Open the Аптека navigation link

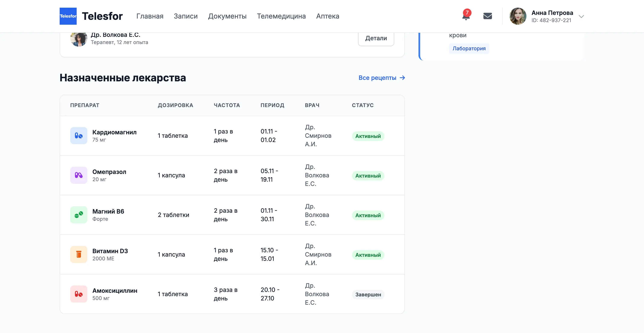pos(328,16)
